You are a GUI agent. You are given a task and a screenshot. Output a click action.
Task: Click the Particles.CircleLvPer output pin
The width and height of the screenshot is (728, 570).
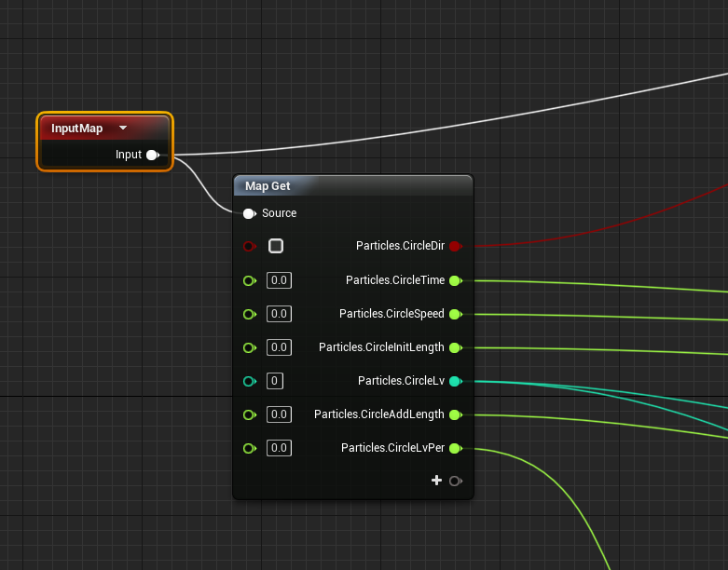pyautogui.click(x=456, y=449)
